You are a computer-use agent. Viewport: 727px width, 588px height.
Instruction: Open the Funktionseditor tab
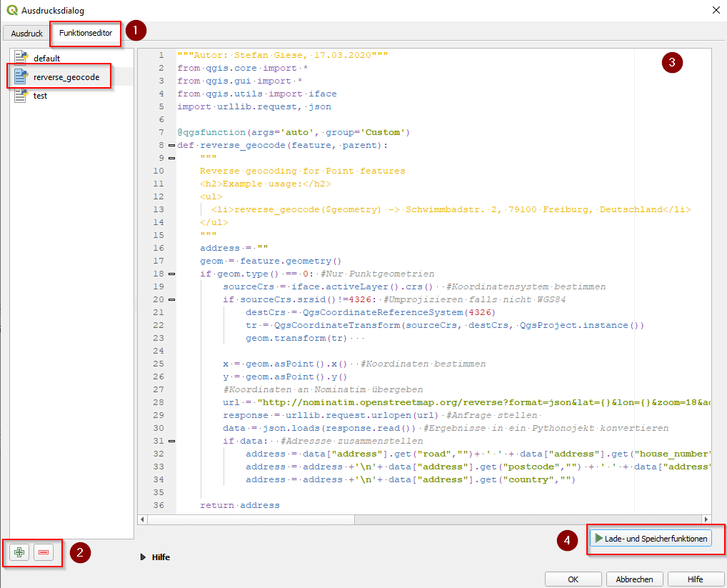point(85,34)
